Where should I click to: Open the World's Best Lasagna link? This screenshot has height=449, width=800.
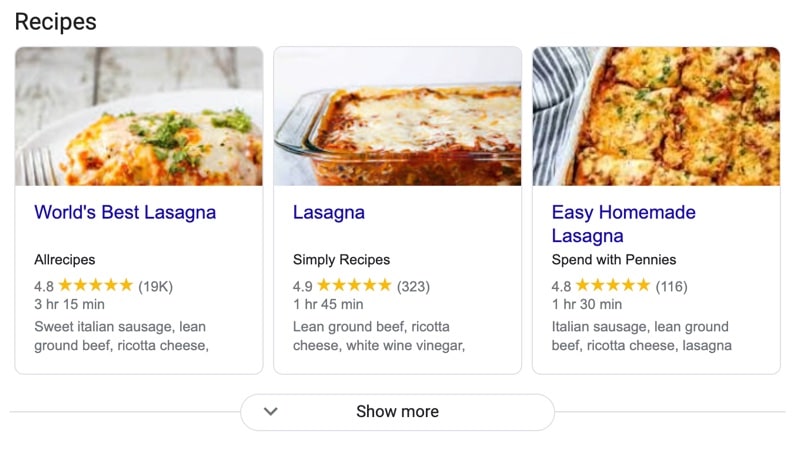pyautogui.click(x=125, y=212)
